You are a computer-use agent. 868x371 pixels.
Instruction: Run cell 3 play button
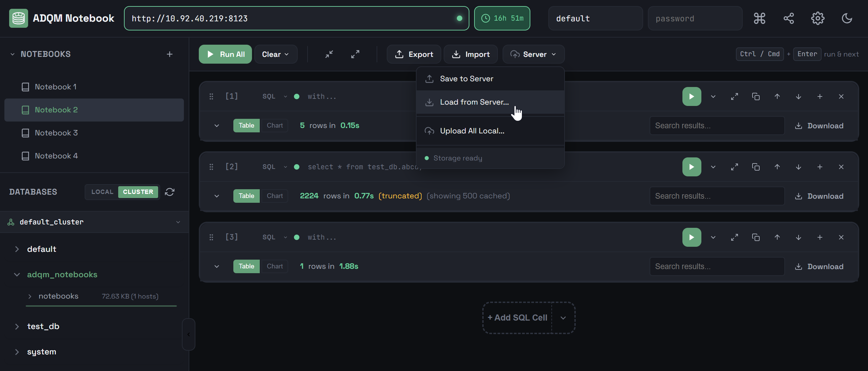pyautogui.click(x=692, y=237)
